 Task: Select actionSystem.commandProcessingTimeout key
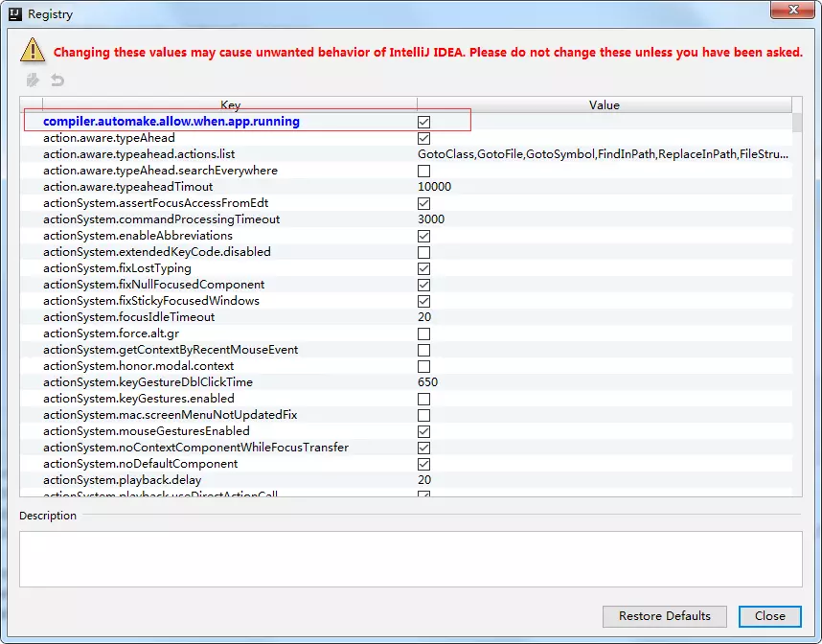click(x=162, y=219)
